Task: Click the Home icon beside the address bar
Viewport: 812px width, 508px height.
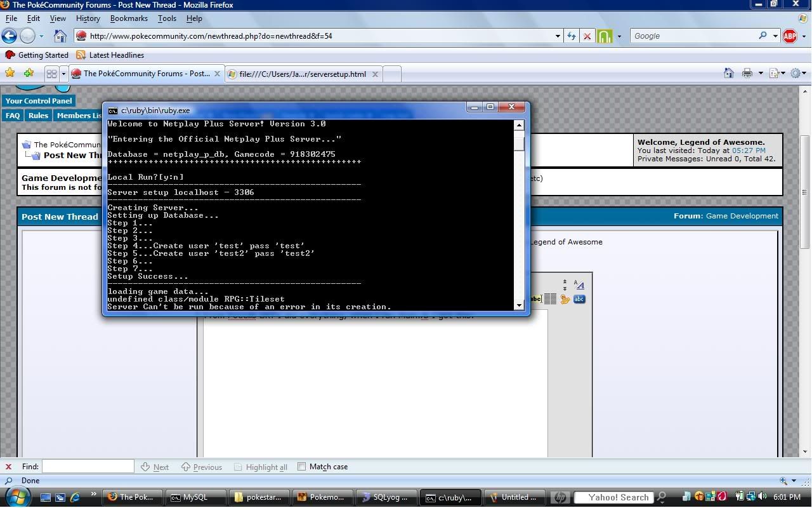Action: (x=60, y=36)
